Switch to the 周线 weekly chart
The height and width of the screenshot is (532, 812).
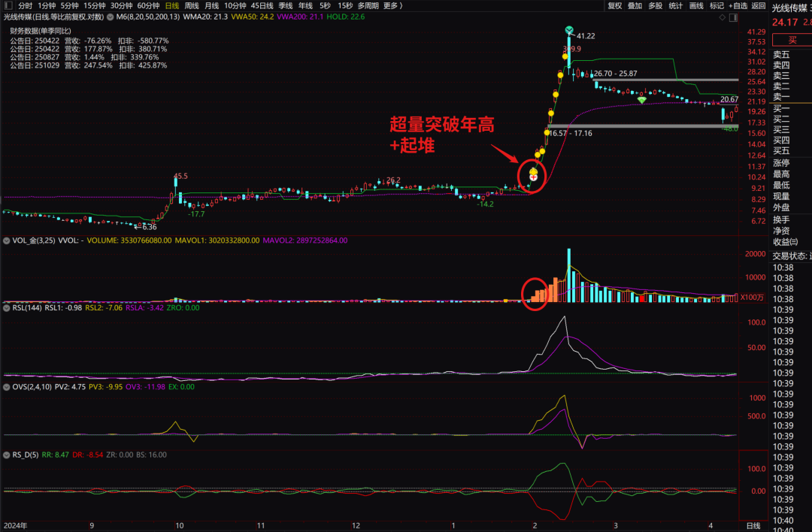[x=192, y=6]
